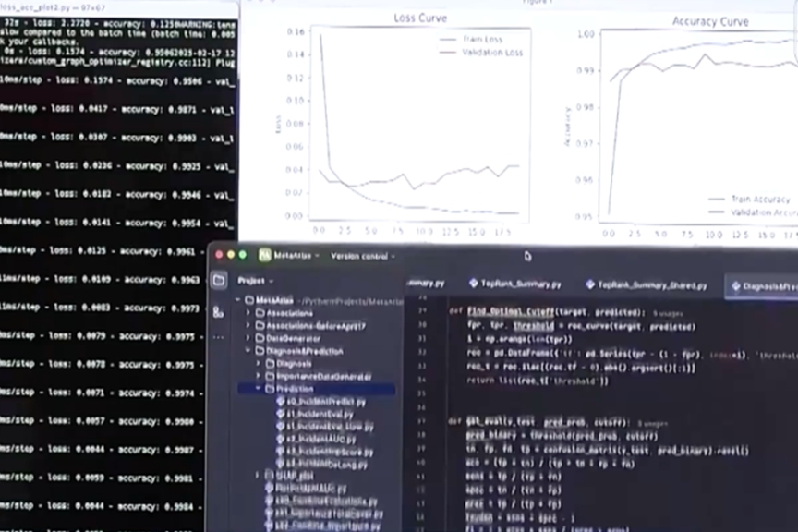Click the MetaAtlas project badge icon
Screen dimensions: 798x532
[x=264, y=255]
